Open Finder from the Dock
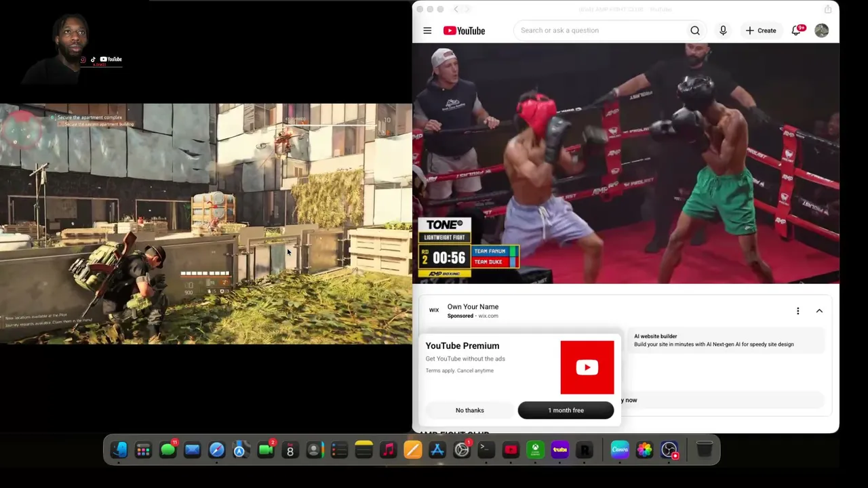The width and height of the screenshot is (868, 488). click(119, 449)
